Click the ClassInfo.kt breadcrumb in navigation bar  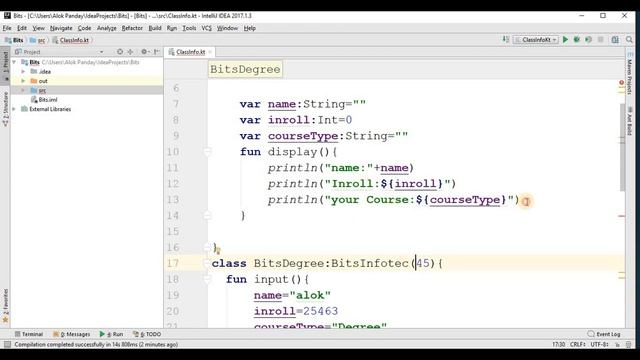[71, 40]
